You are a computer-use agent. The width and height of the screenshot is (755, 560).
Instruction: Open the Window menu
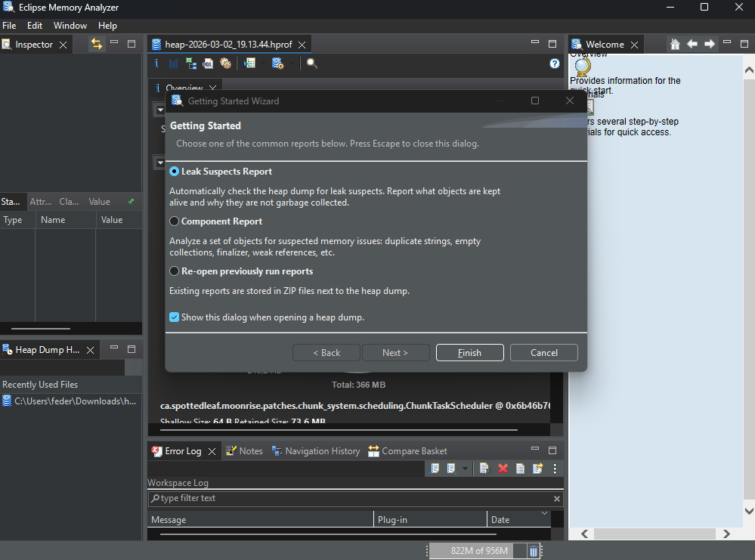[70, 26]
